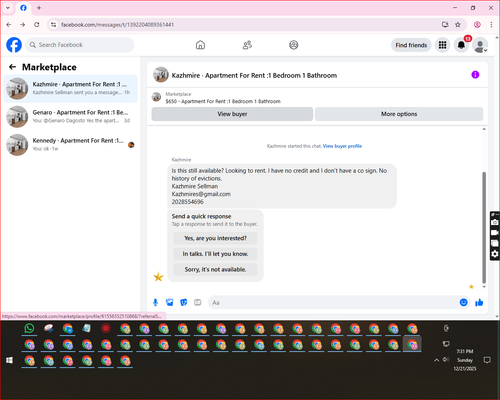Open the Facebook logo home link
The image size is (500, 400).
(x=14, y=45)
